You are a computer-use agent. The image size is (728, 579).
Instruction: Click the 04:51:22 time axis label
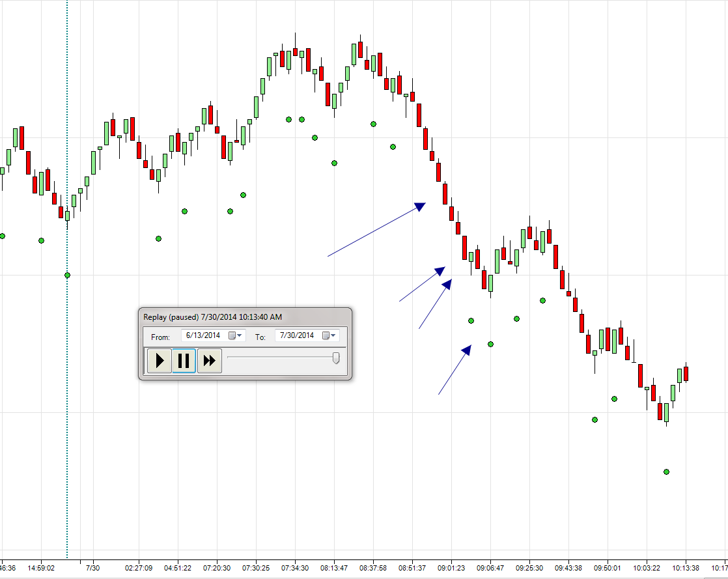click(x=177, y=568)
